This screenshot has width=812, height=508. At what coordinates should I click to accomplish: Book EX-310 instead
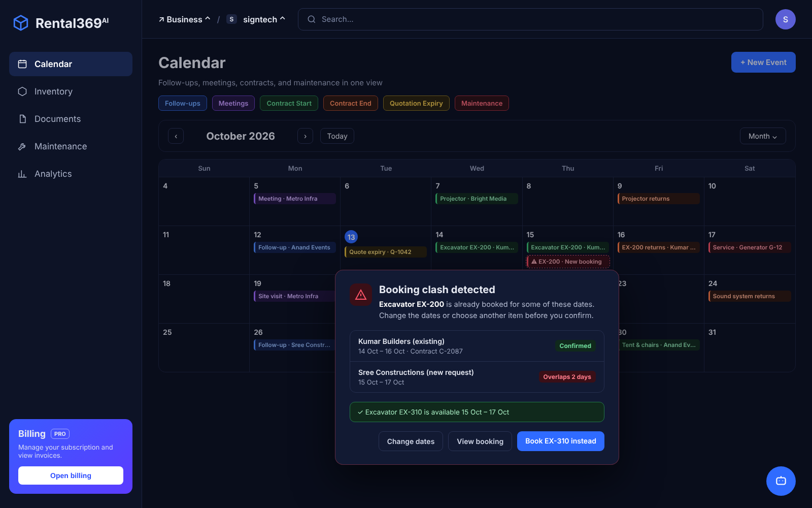point(561,441)
